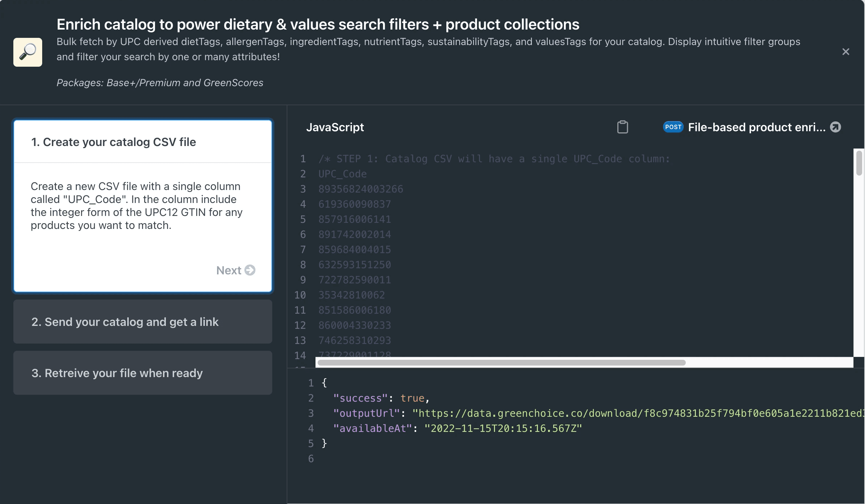This screenshot has height=504, width=865.
Task: Close the recipe dialog with the X
Action: [846, 52]
